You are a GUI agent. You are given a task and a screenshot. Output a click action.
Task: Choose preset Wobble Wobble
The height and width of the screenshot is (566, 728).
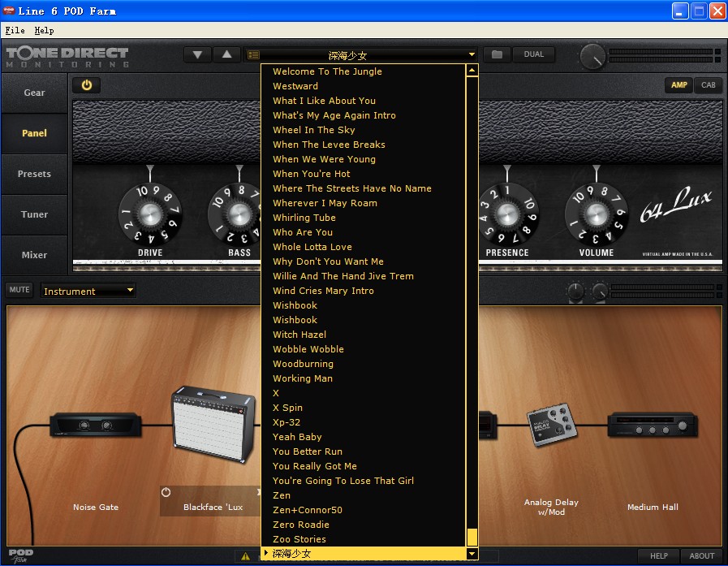tap(363, 349)
